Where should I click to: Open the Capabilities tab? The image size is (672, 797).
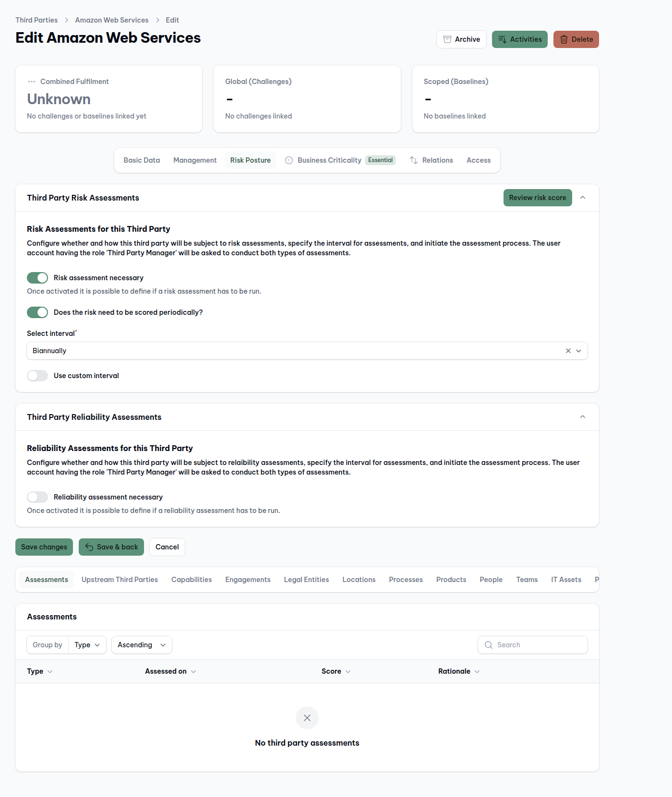coord(192,580)
